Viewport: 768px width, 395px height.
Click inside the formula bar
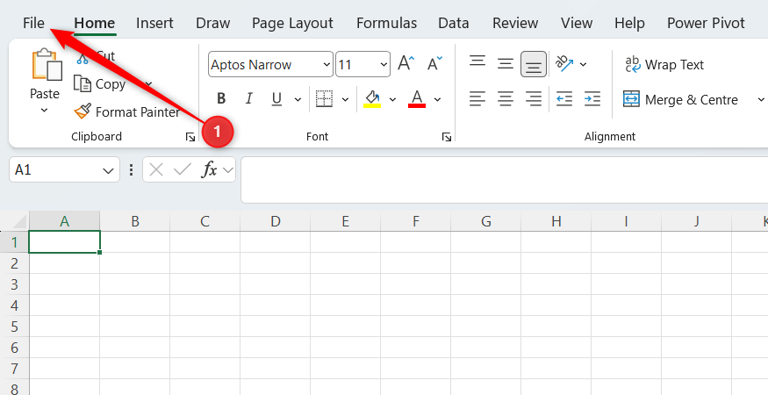504,179
